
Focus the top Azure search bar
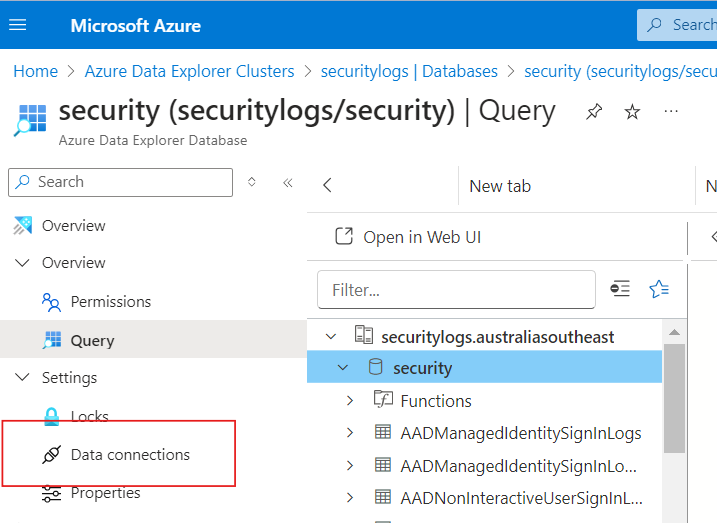pyautogui.click(x=677, y=25)
